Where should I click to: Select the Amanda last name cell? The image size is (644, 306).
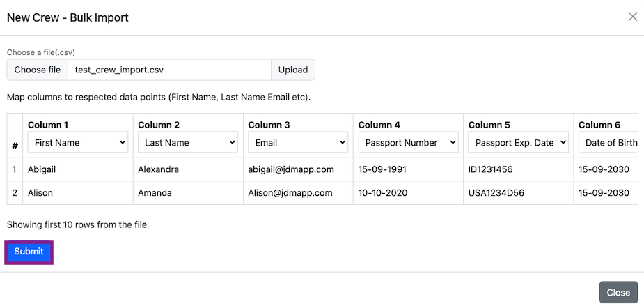point(156,193)
